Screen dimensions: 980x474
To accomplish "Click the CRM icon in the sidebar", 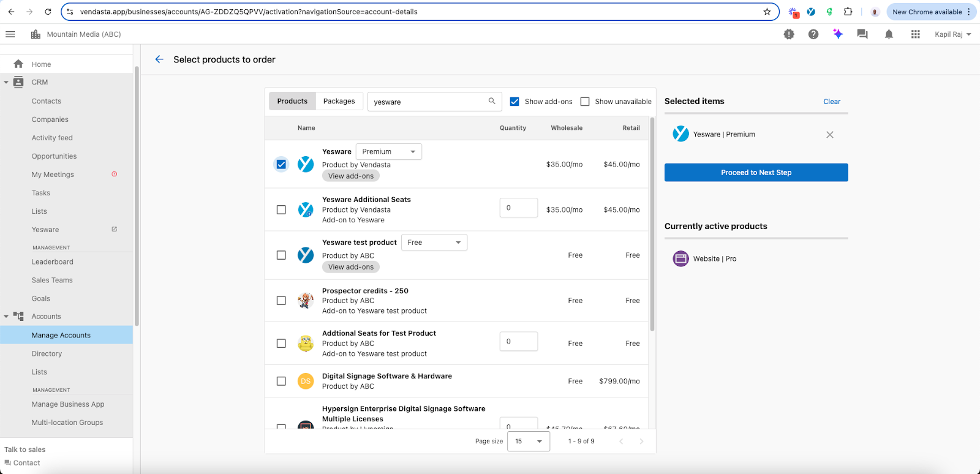I will (18, 82).
